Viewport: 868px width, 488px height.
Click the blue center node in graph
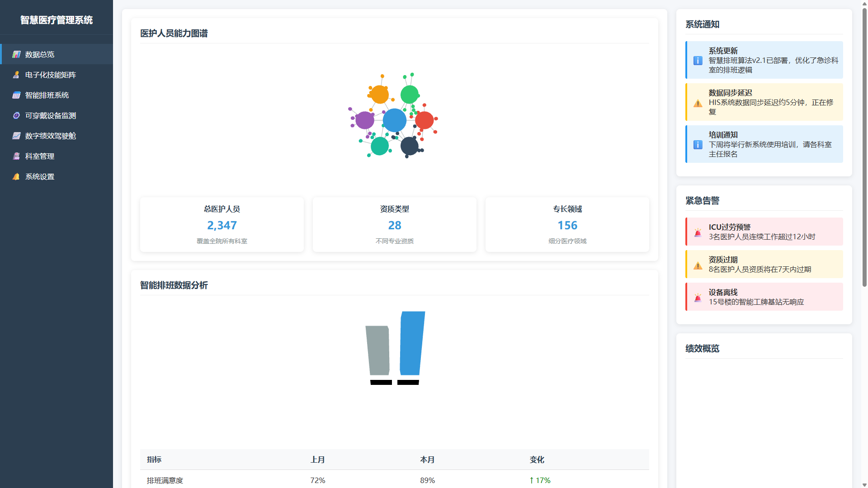pyautogui.click(x=394, y=120)
